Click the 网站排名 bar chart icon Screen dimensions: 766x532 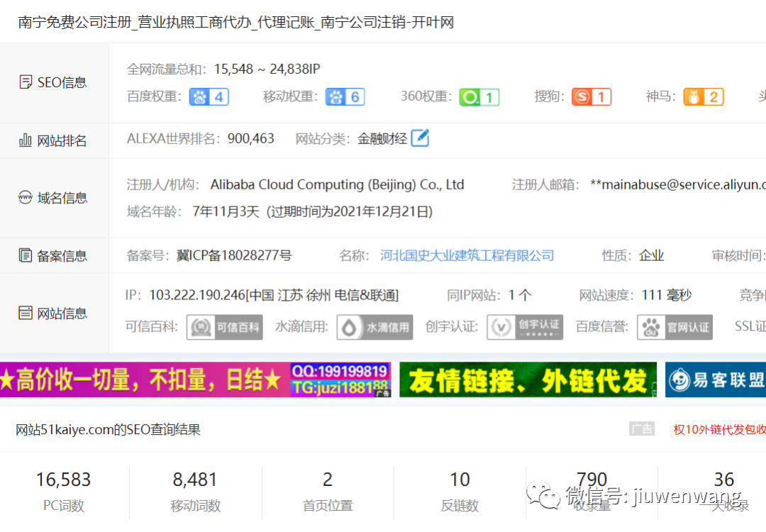[x=26, y=140]
